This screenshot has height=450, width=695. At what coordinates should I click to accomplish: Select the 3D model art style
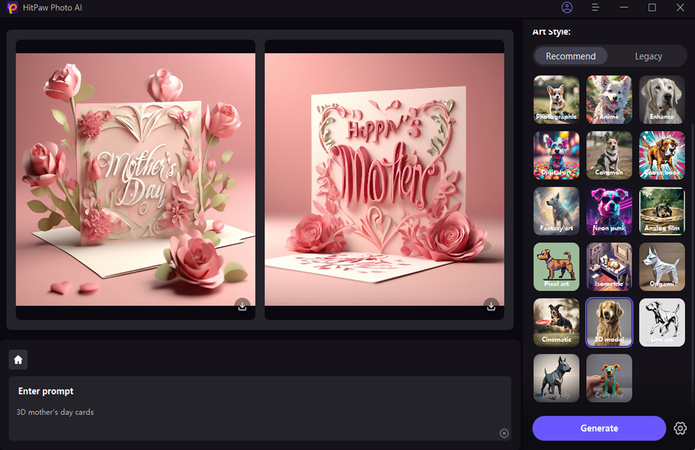click(609, 322)
